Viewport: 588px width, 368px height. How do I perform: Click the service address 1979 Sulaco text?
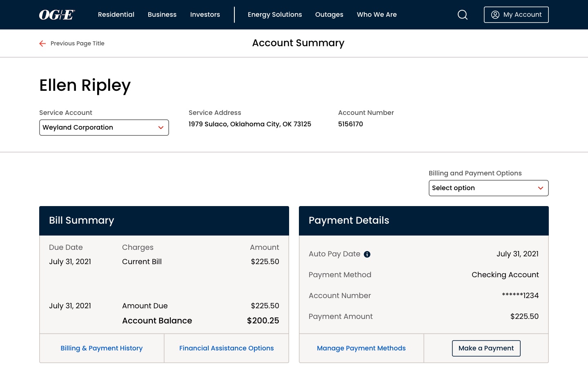pos(250,124)
